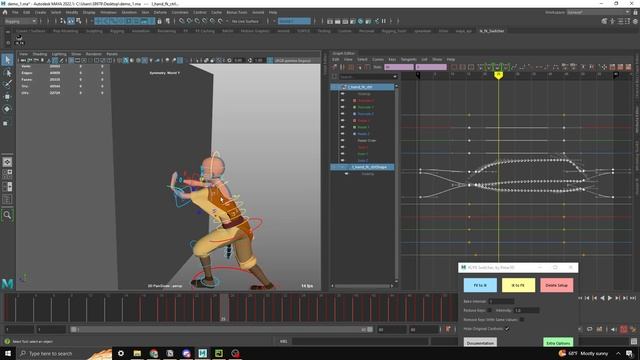Screen dimensions: 640x360
Task: Open File Explorer from the taskbar
Action: pos(137,353)
